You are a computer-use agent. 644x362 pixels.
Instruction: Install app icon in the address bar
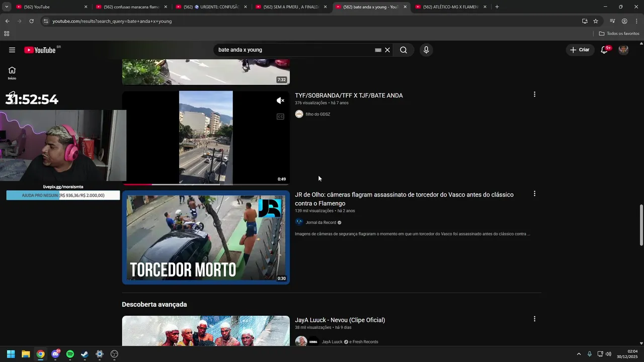(585, 21)
